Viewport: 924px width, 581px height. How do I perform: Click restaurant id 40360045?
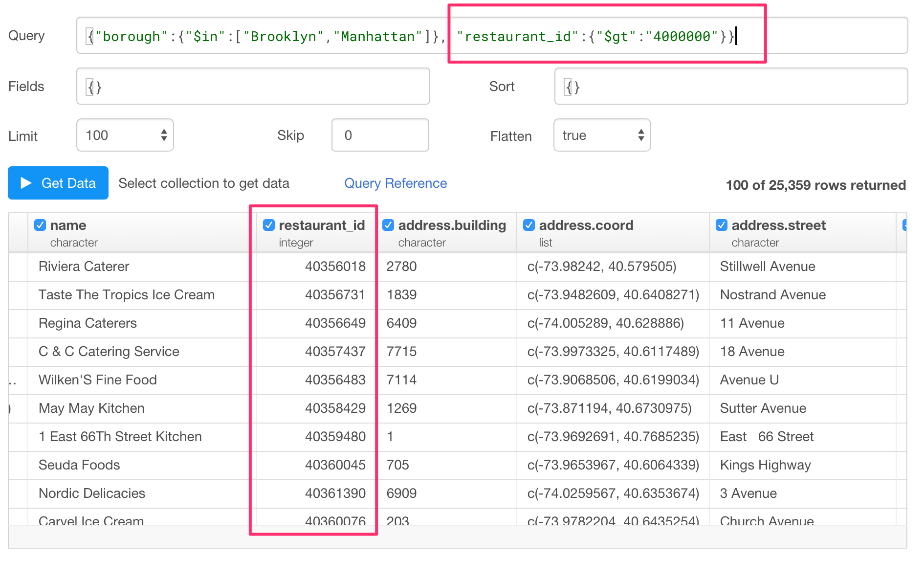(x=335, y=465)
